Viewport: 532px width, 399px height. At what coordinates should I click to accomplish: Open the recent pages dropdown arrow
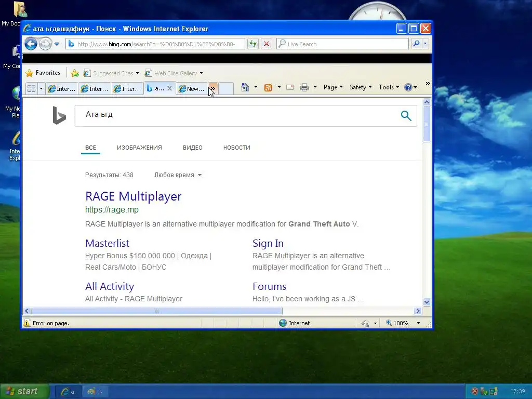57,44
